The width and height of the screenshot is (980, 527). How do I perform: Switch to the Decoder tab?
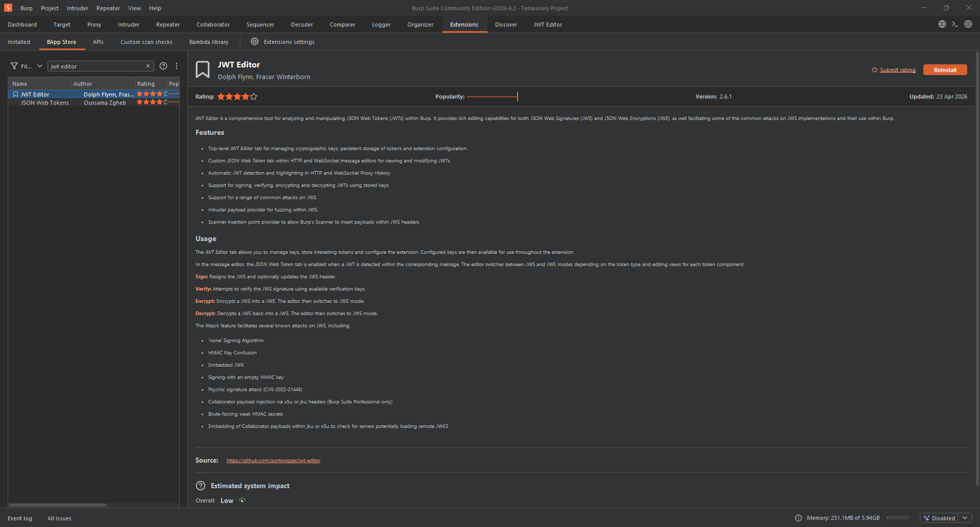(302, 25)
